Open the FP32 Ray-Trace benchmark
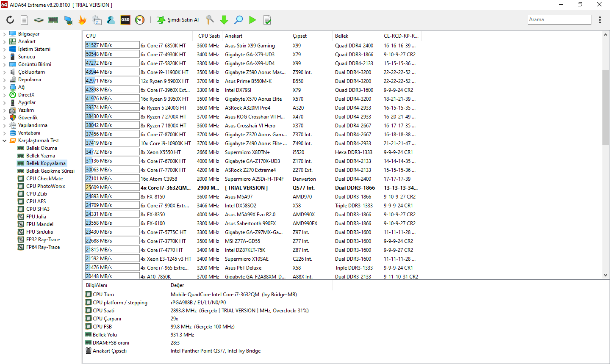The image size is (610, 364). 43,240
